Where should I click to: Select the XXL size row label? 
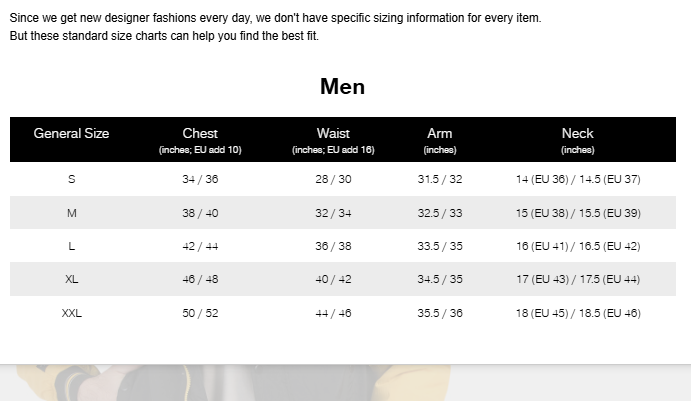[71, 313]
